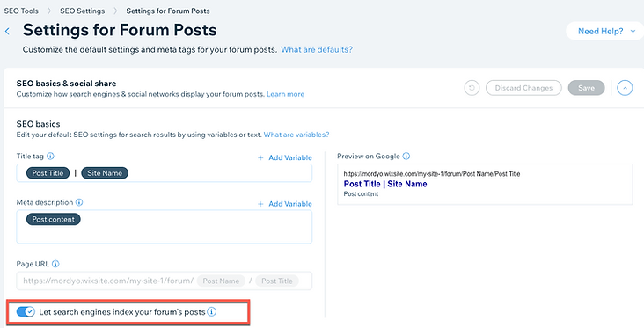Click the Preview on Google info icon
The width and height of the screenshot is (644, 328).
pos(406,156)
